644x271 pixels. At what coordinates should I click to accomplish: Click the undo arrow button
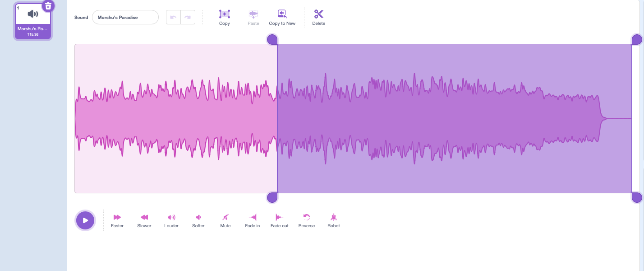pos(174,17)
